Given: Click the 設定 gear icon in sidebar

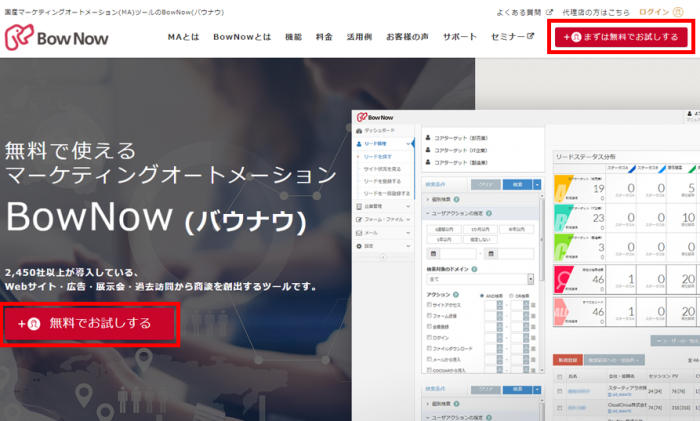Looking at the screenshot, I should click(x=361, y=245).
